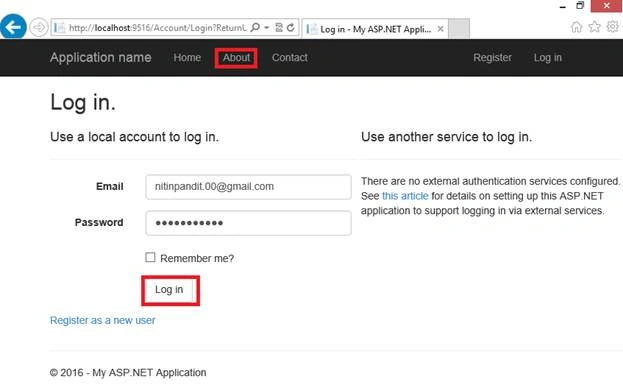This screenshot has width=623, height=385.
Task: Click Register in the navigation bar
Action: point(492,58)
